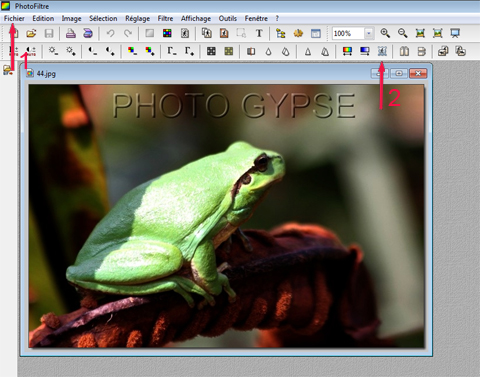Open an image file with Ouvrir icon

(x=31, y=33)
